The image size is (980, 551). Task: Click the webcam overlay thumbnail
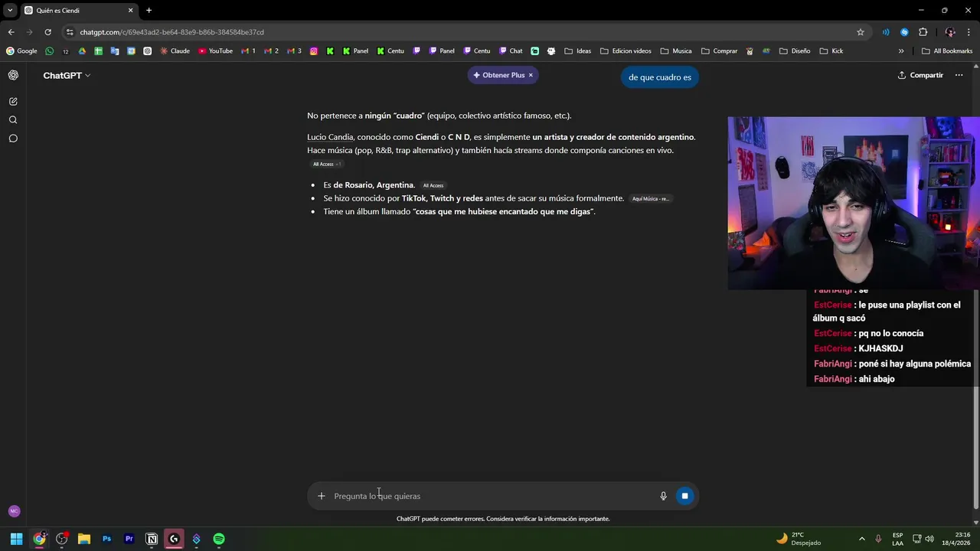point(854,204)
